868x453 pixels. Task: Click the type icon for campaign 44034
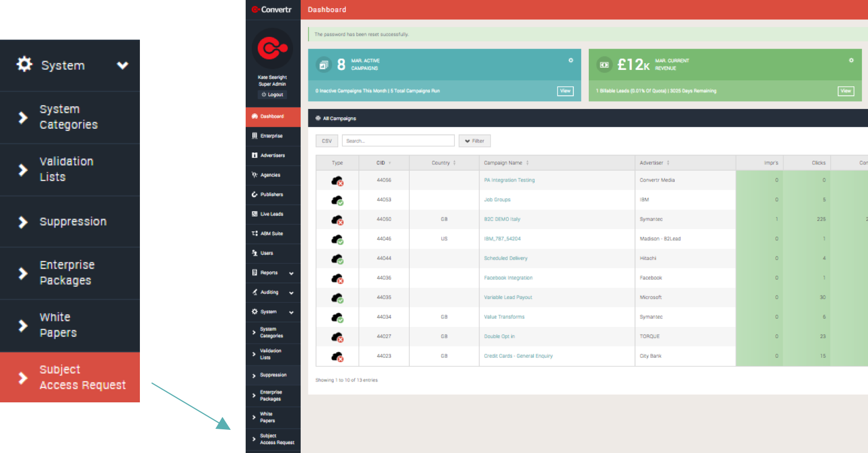pos(337,317)
